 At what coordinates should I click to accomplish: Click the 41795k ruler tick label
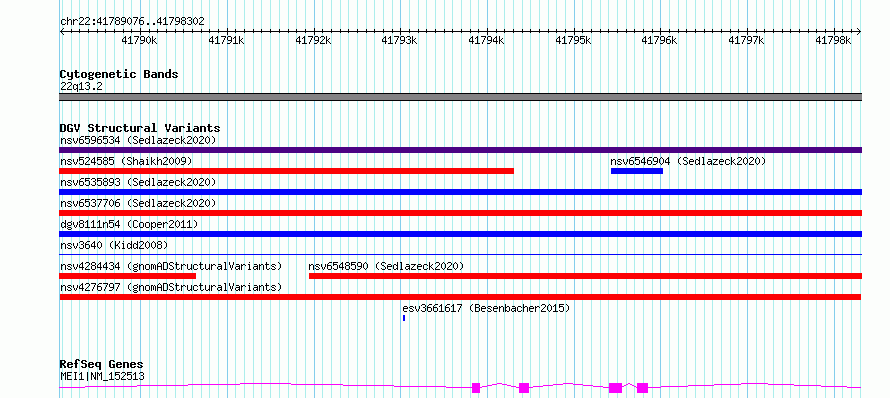(573, 40)
